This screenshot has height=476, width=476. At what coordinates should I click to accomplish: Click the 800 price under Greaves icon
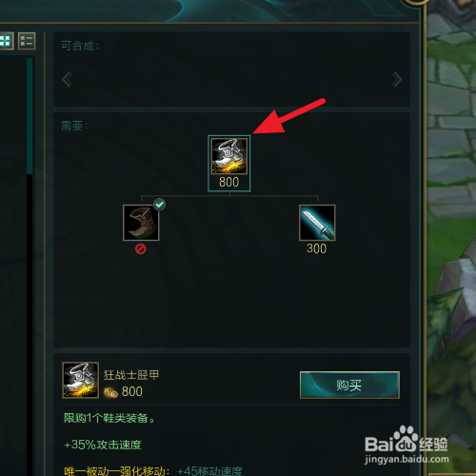coord(228,182)
